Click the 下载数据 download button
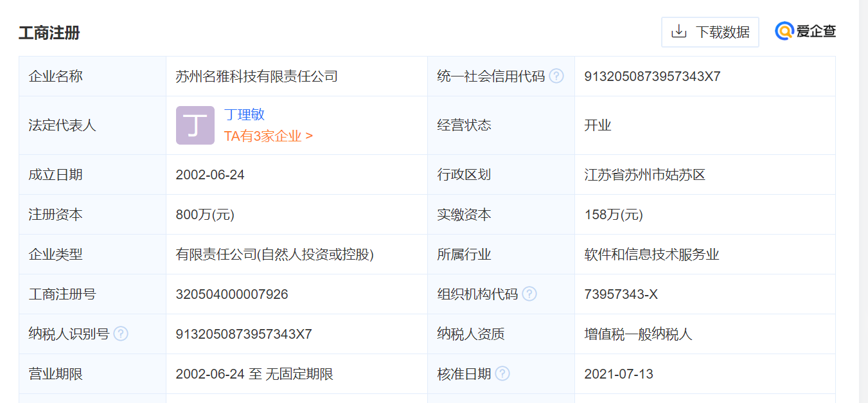This screenshot has height=403, width=868. click(710, 32)
